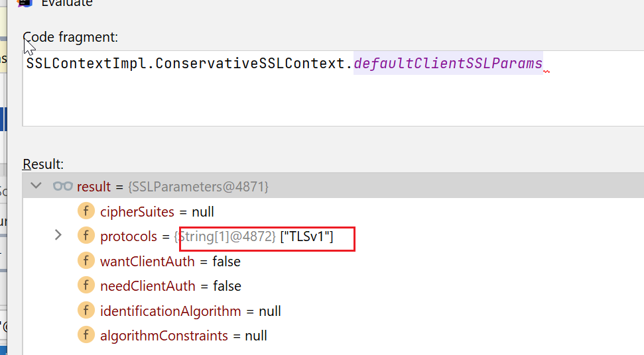The image size is (644, 355).
Task: Select the cipherSuites = null text
Action: click(157, 212)
